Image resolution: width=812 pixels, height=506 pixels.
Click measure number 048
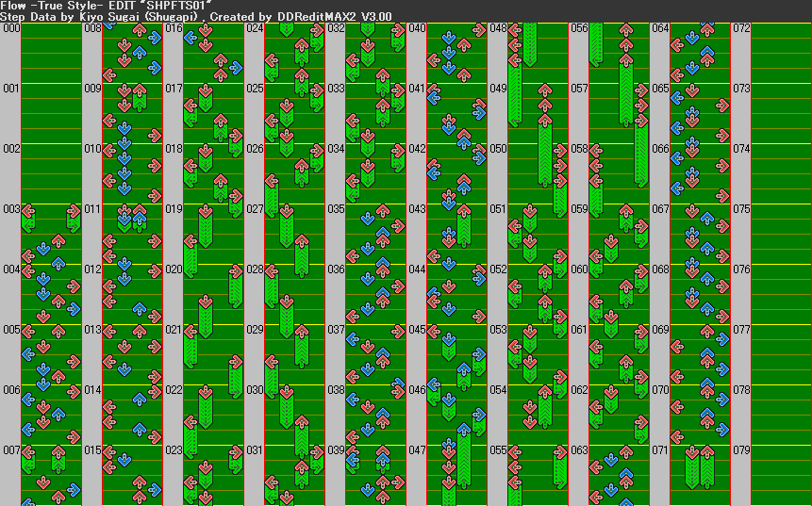tap(498, 28)
